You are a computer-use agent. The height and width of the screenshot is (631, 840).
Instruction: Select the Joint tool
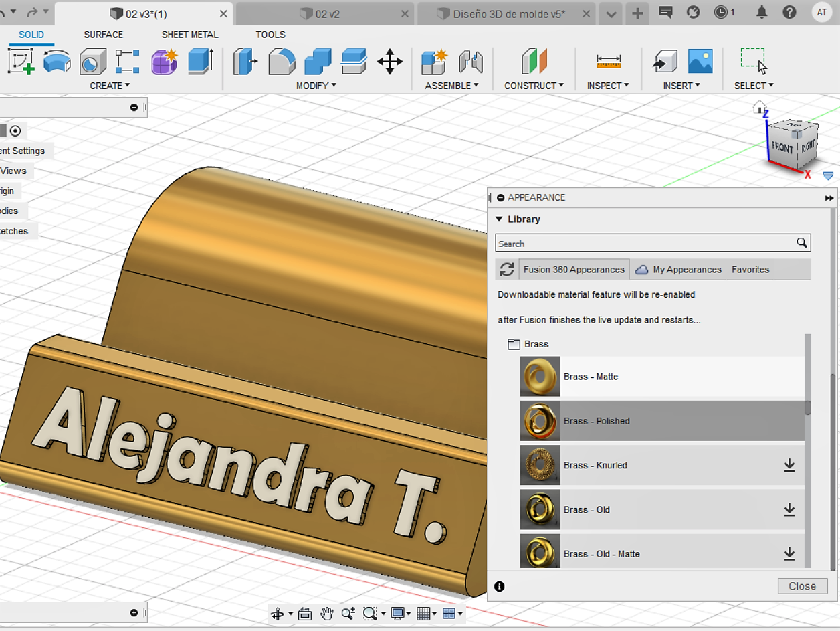471,62
